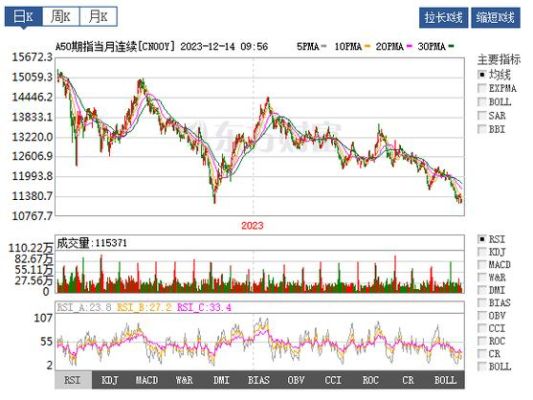Select the W&R sub-indicator in right list
This screenshot has width=533, height=400.
pos(492,277)
